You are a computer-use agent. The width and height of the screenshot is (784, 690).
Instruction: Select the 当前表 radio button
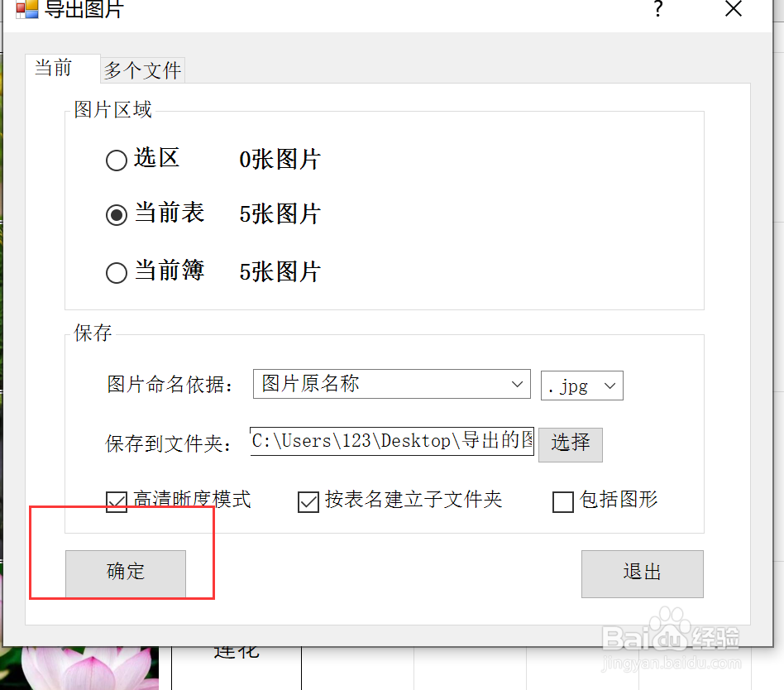[x=117, y=215]
